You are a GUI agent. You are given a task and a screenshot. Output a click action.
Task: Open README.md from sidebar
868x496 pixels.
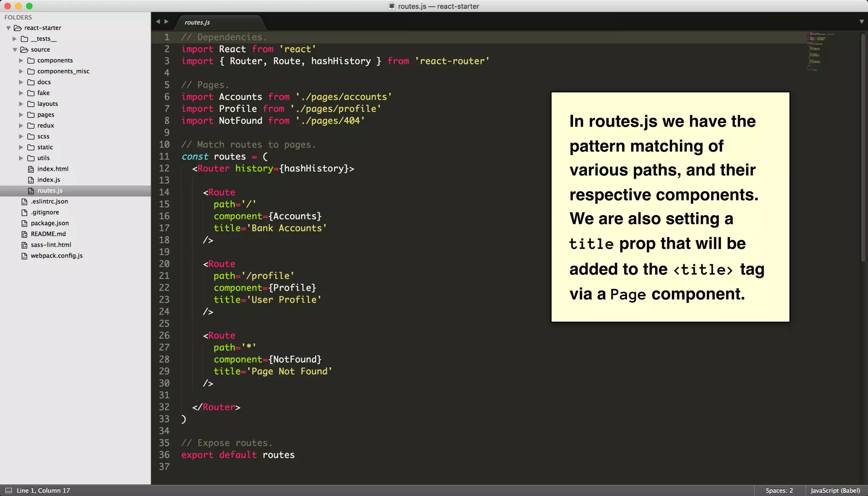point(48,234)
